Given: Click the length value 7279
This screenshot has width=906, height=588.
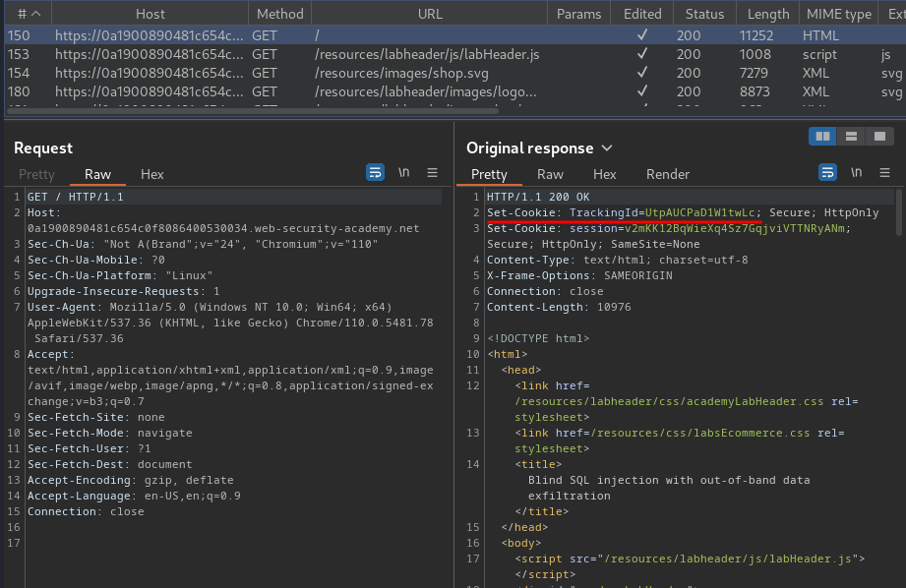Looking at the screenshot, I should (x=754, y=73).
